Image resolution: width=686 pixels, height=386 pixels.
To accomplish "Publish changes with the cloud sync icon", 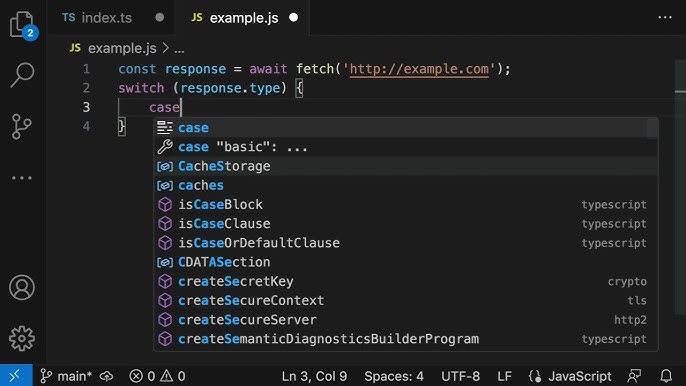I will pos(106,376).
